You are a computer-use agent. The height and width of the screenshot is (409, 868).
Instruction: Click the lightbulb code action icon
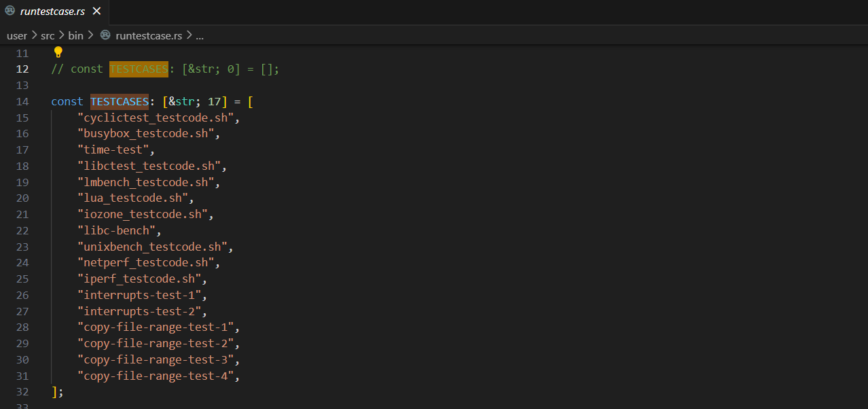(x=58, y=52)
